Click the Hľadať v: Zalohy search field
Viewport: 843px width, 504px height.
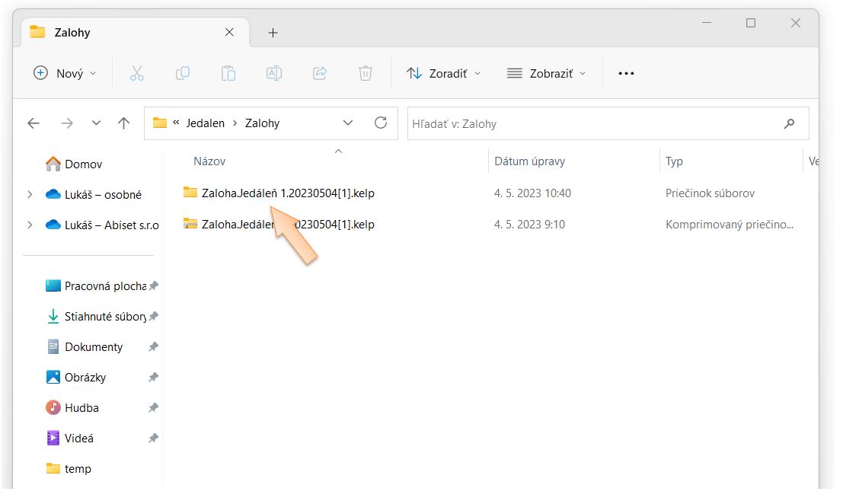pos(594,123)
